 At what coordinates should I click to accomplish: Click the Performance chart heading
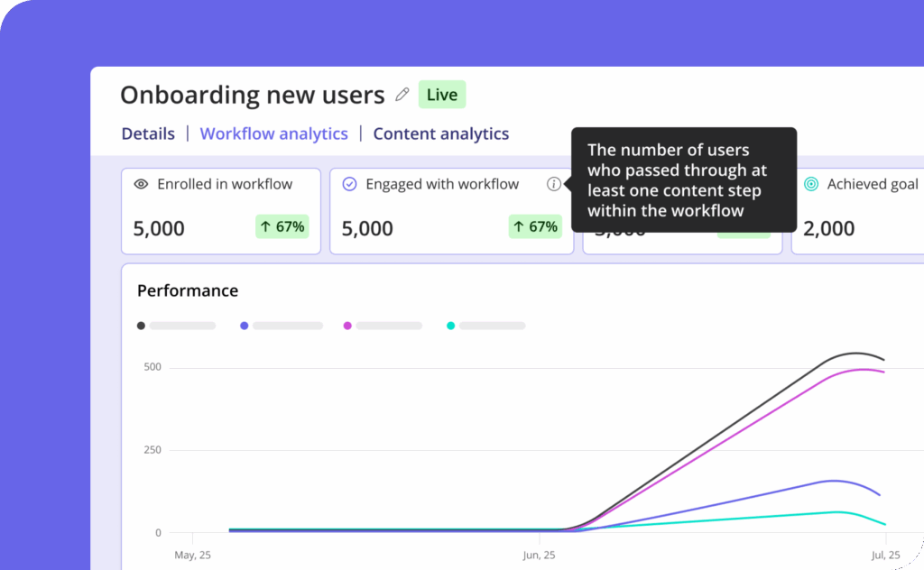188,290
